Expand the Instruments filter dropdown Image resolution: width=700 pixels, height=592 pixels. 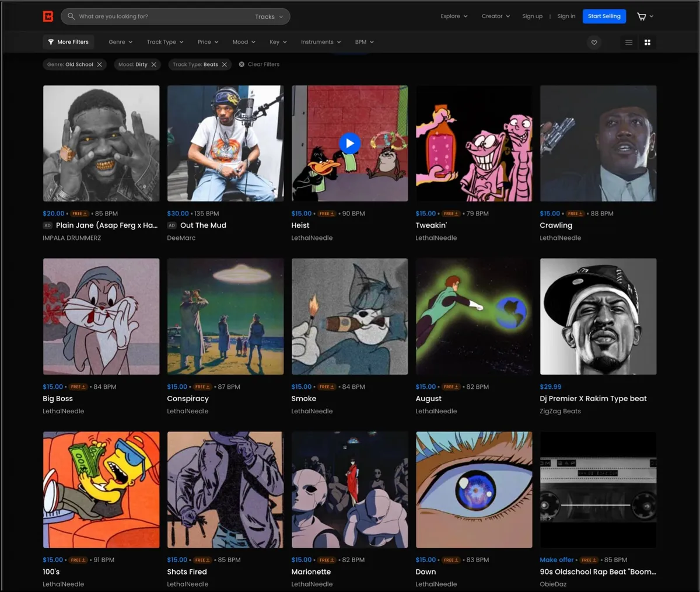point(321,42)
